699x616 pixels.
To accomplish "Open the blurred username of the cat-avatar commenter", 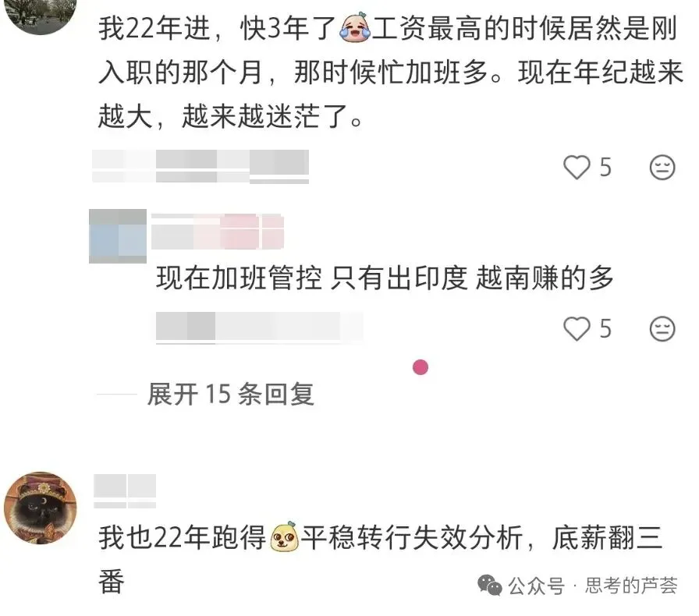I will tap(125, 490).
